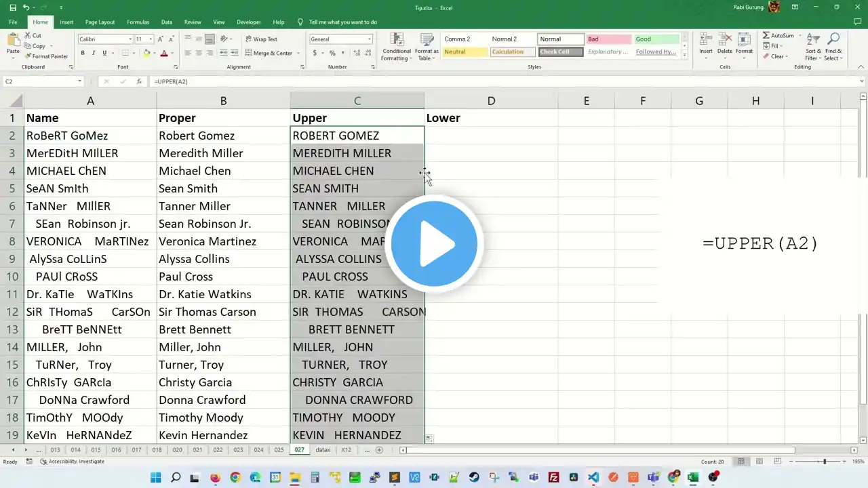Open FileZilla from the taskbar

[554, 478]
